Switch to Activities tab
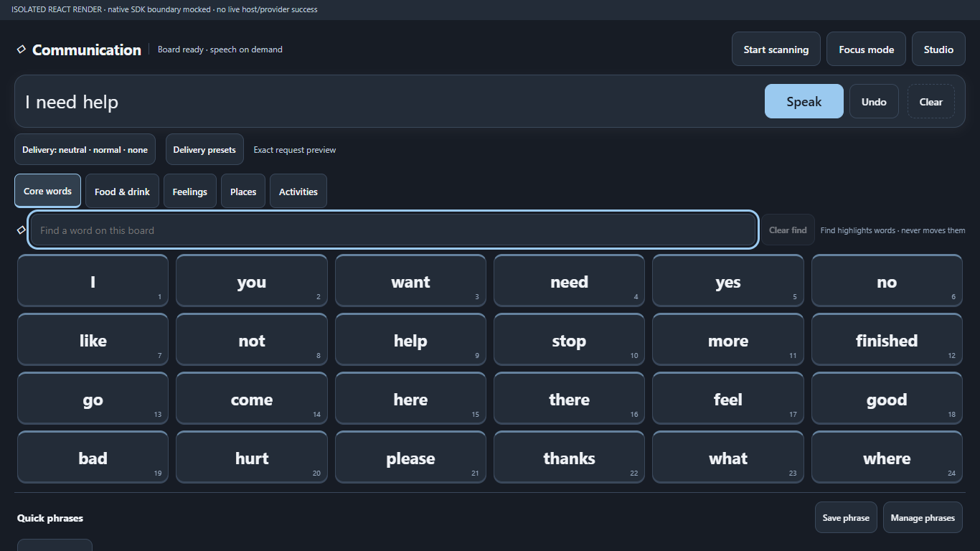This screenshot has width=980, height=551. click(298, 191)
